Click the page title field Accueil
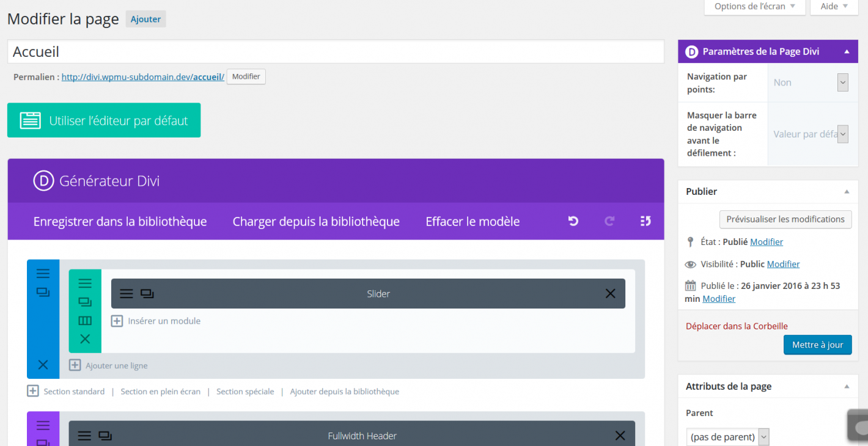The image size is (868, 446). (335, 52)
